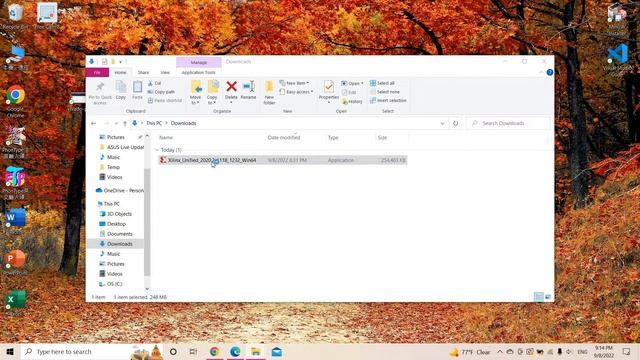
Task: Click Invert selection in the ribbon
Action: tap(388, 100)
